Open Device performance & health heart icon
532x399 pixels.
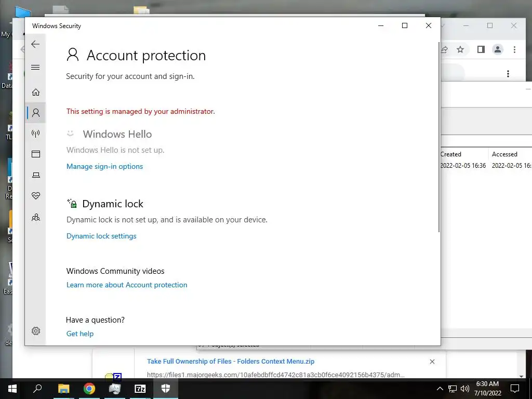[x=36, y=196]
